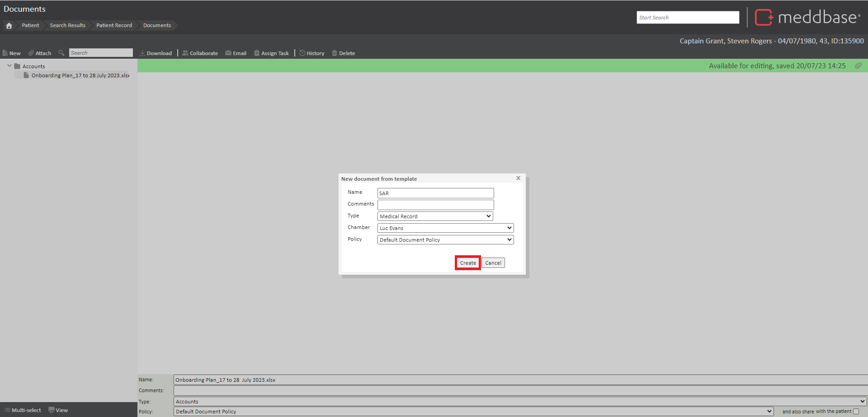Enable 'also share with the patient' checkbox
This screenshot has width=868, height=417.
click(856, 412)
